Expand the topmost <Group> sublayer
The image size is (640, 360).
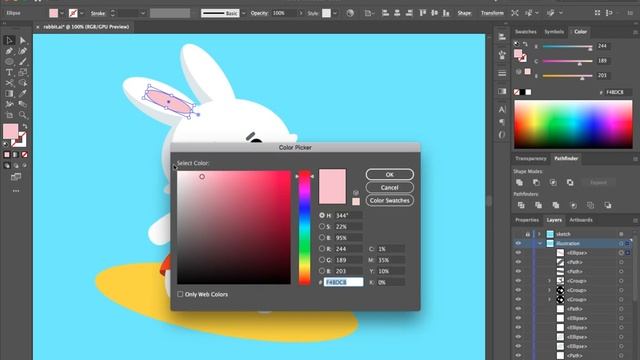tap(549, 281)
